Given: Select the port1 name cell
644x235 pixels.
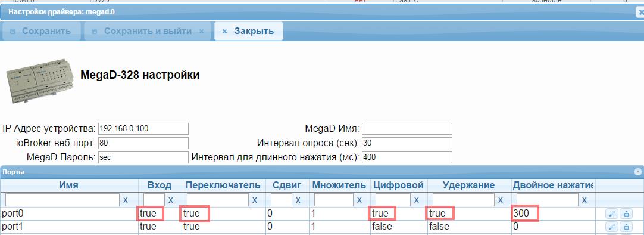Looking at the screenshot, I should click(x=69, y=227).
